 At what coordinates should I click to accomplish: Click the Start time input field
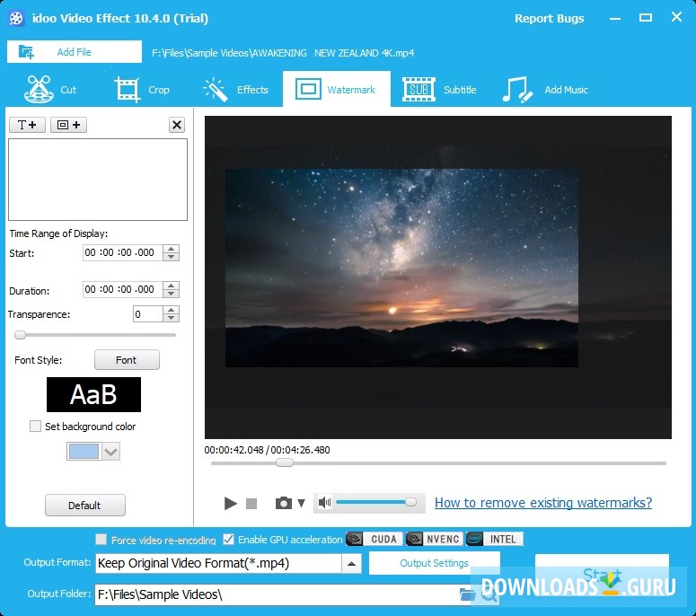click(x=121, y=253)
